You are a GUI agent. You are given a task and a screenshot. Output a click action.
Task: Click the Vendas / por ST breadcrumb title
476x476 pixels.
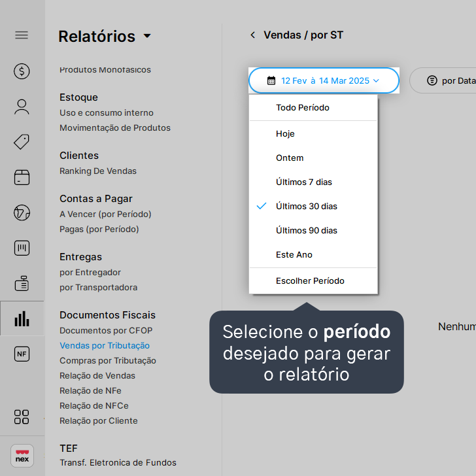303,35
